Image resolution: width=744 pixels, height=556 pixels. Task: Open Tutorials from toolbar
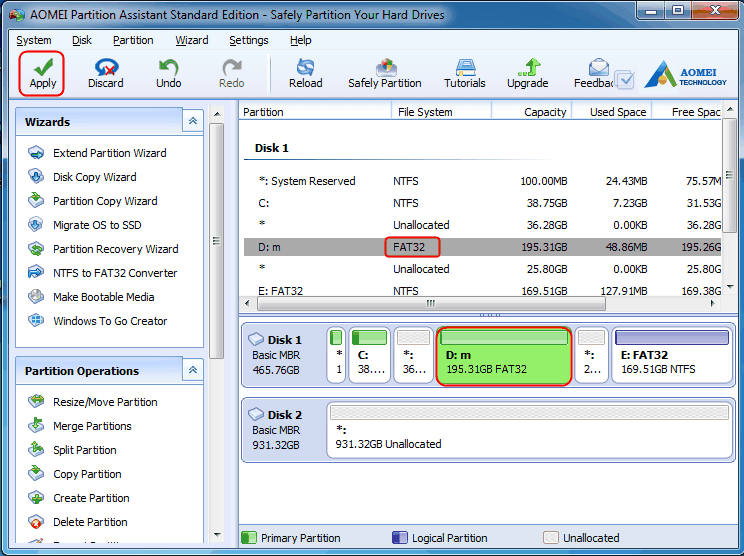465,74
